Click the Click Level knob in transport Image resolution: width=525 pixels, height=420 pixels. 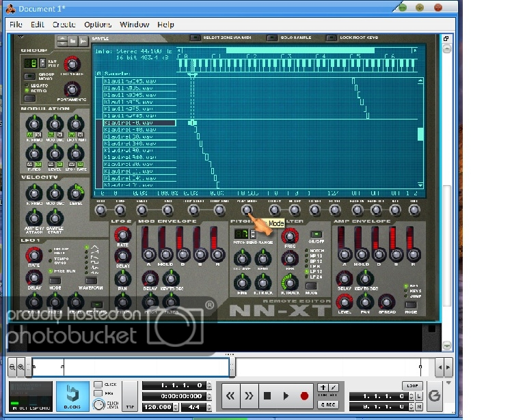tap(98, 404)
